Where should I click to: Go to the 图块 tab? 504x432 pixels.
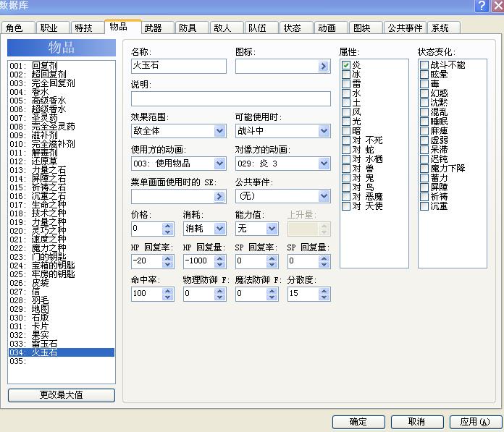tap(366, 28)
